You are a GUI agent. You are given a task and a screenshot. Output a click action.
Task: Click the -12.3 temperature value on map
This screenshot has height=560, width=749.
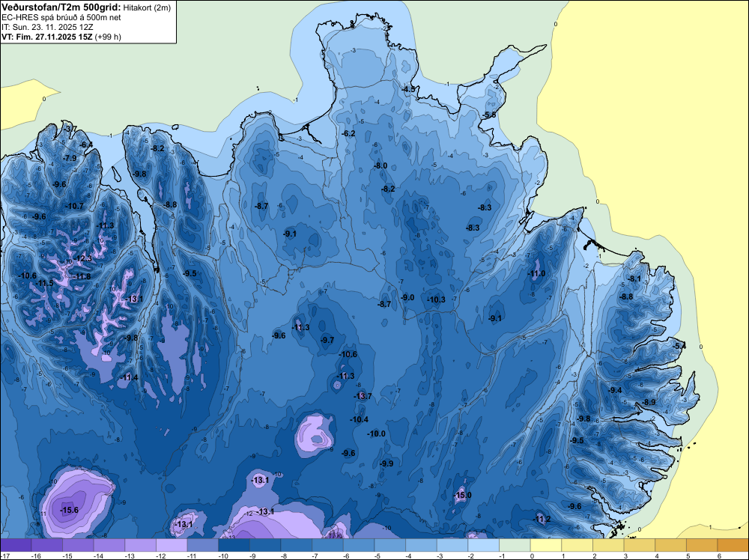82,258
